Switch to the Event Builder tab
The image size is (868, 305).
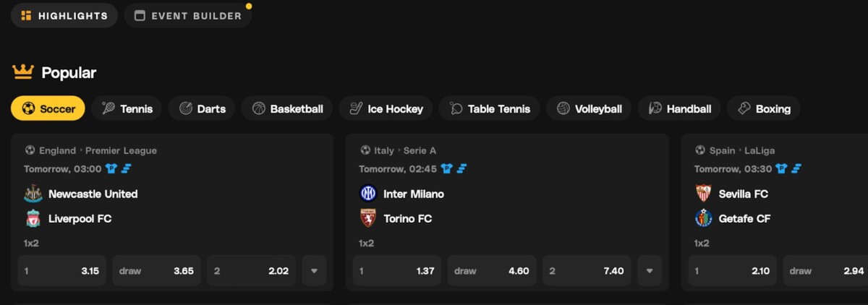click(188, 15)
